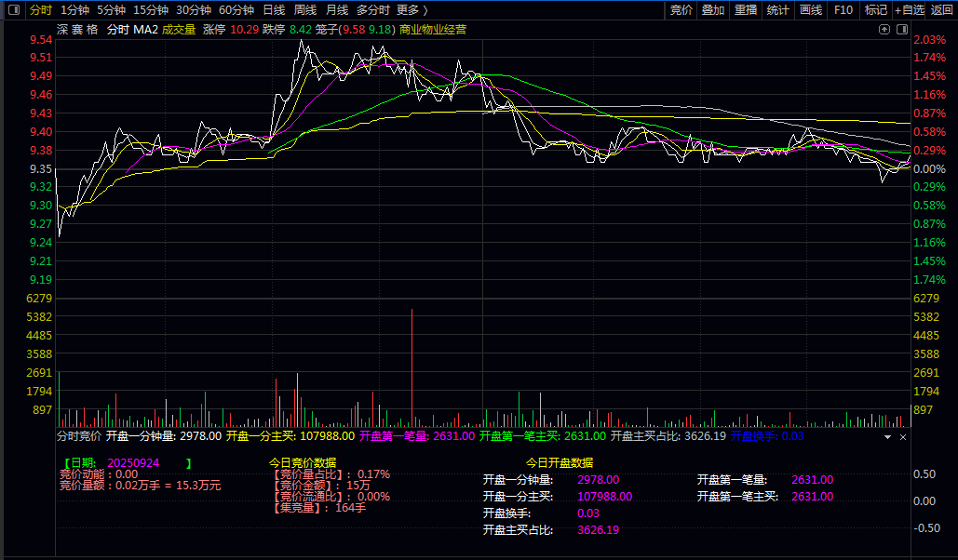The height and width of the screenshot is (560, 958).
Task: Click the up-arrow icon above the chart
Action: tap(884, 30)
